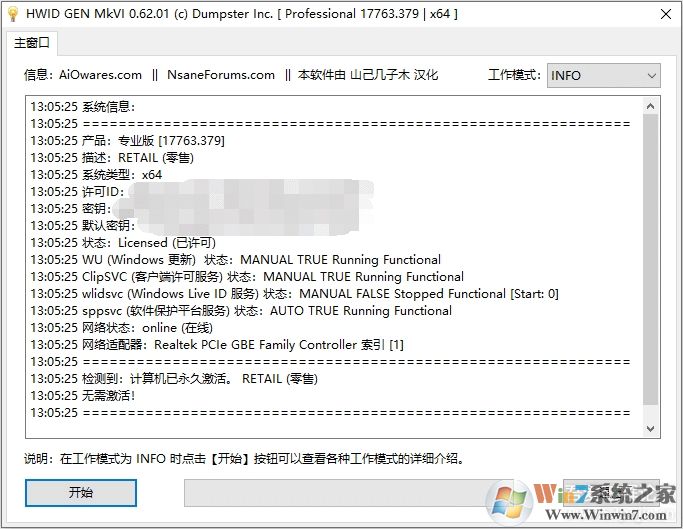Close the HWID GEN window
The image size is (683, 529).
click(x=666, y=14)
